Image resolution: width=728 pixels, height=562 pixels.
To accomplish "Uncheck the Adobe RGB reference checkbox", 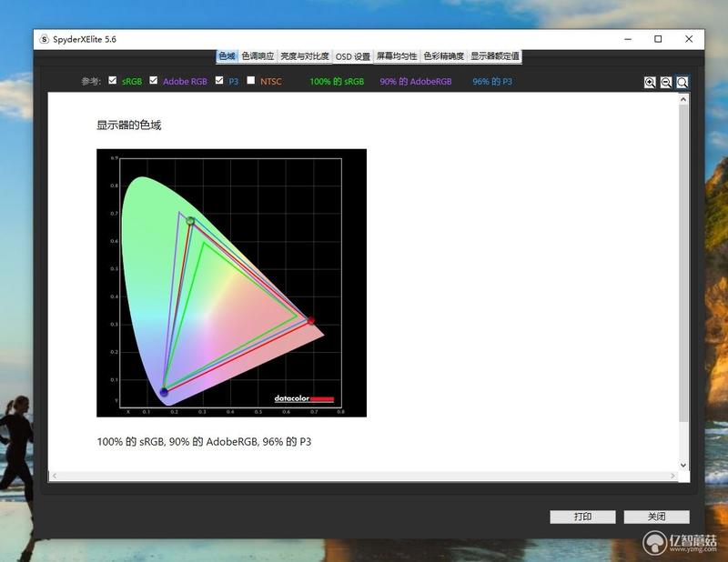I will 153,80.
